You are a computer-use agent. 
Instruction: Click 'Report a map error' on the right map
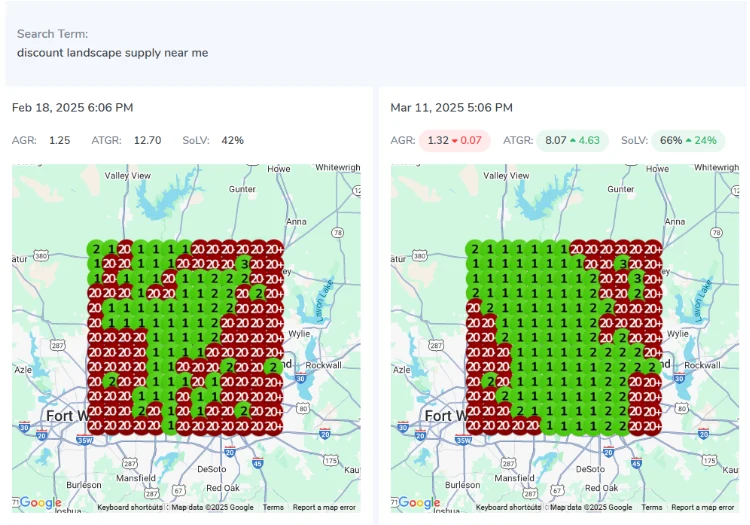point(703,508)
